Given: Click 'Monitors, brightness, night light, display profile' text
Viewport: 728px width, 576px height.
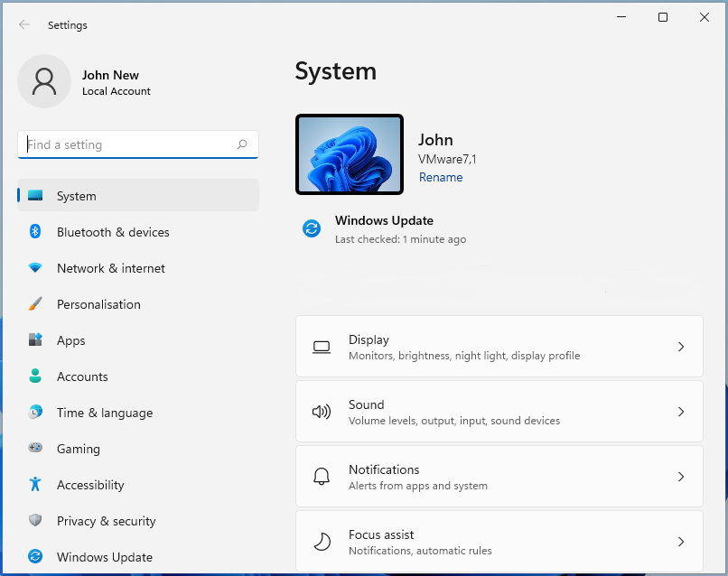Looking at the screenshot, I should click(464, 356).
